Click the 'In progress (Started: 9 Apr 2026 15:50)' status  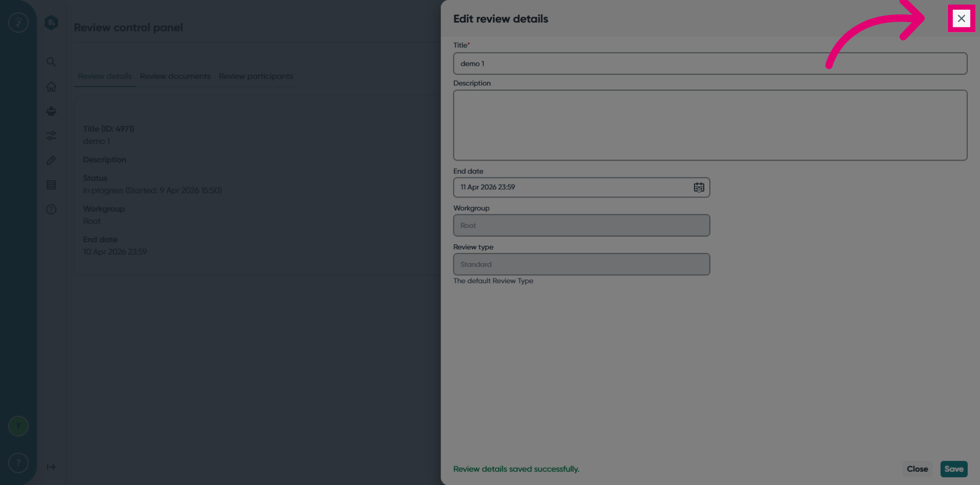point(152,190)
